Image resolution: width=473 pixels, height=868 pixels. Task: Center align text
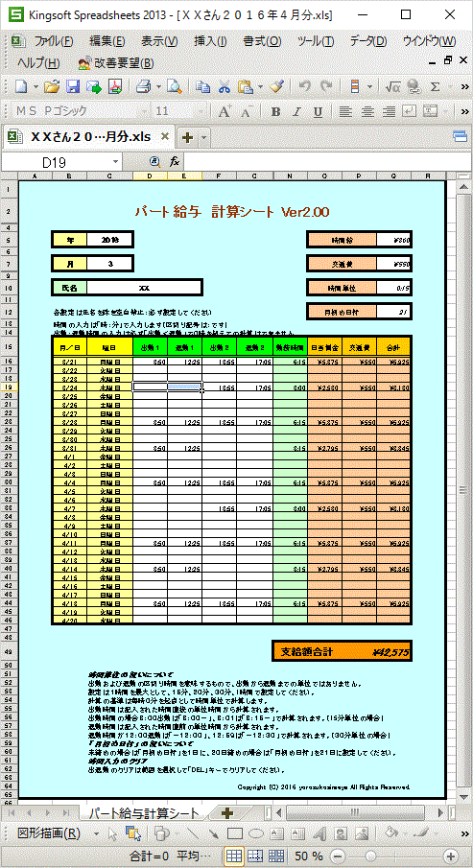(367, 112)
